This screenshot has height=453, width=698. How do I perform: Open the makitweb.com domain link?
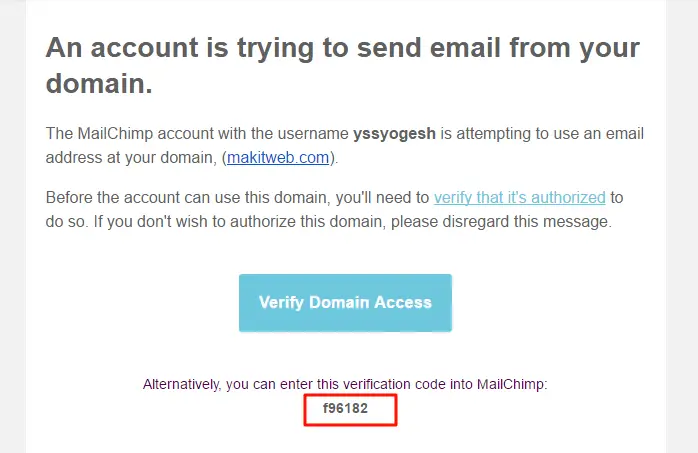click(x=278, y=158)
